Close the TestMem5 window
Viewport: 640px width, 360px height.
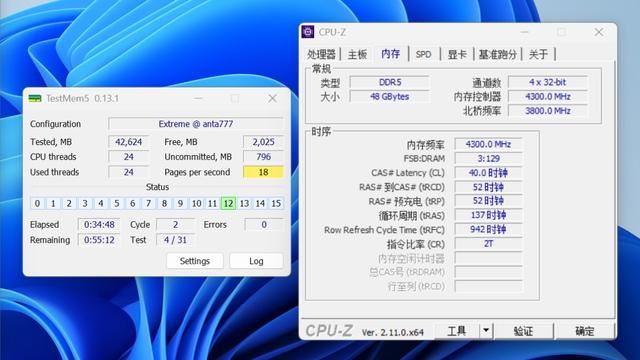tap(272, 98)
